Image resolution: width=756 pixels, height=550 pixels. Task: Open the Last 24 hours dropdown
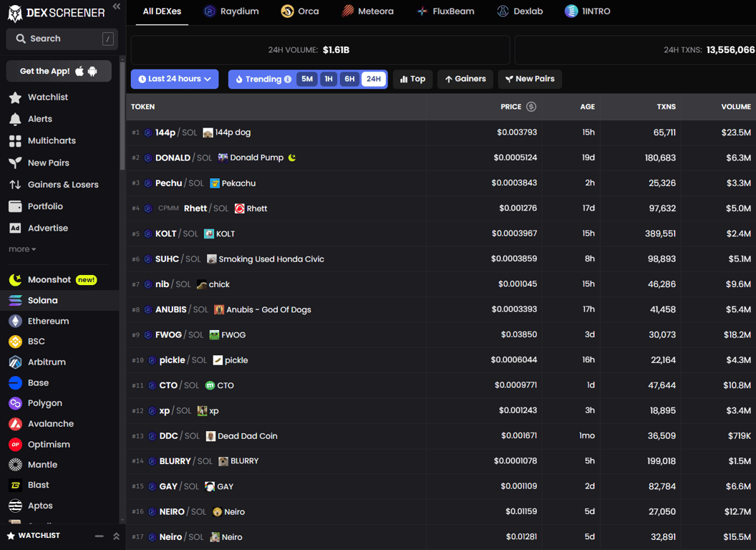pyautogui.click(x=174, y=79)
